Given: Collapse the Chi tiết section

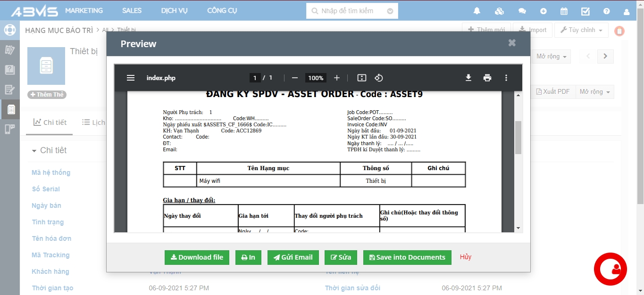Looking at the screenshot, I should (34, 151).
